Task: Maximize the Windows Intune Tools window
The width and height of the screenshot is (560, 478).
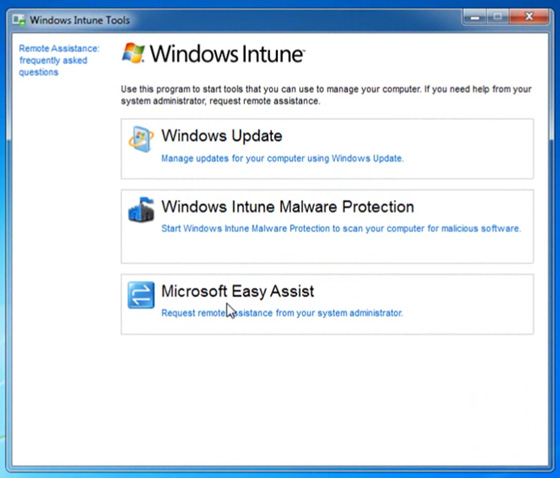Action: (x=498, y=17)
